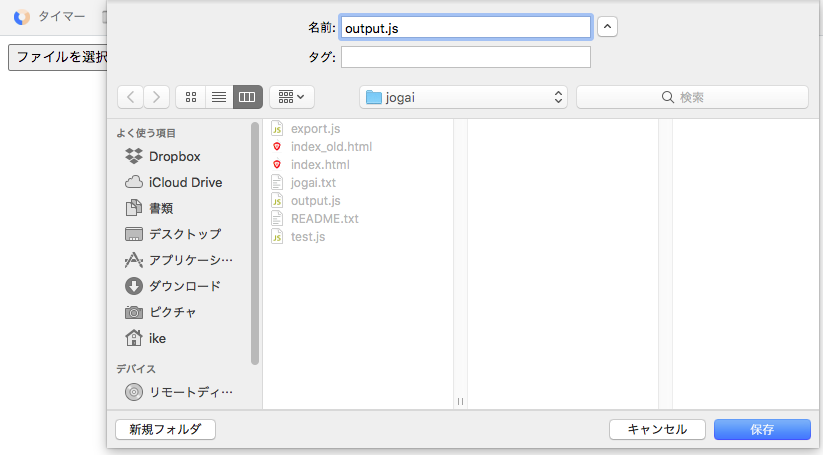This screenshot has width=823, height=455.
Task: Open the デスクトップ sidebar location
Action: [x=184, y=234]
